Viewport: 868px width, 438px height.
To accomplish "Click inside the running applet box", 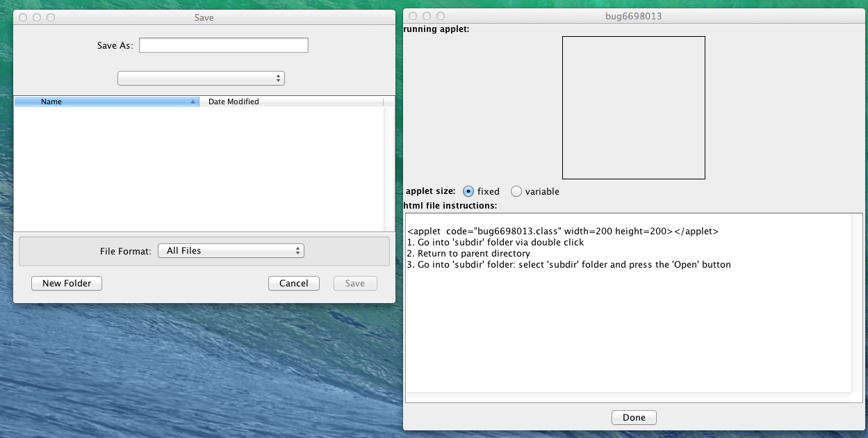I will [633, 108].
